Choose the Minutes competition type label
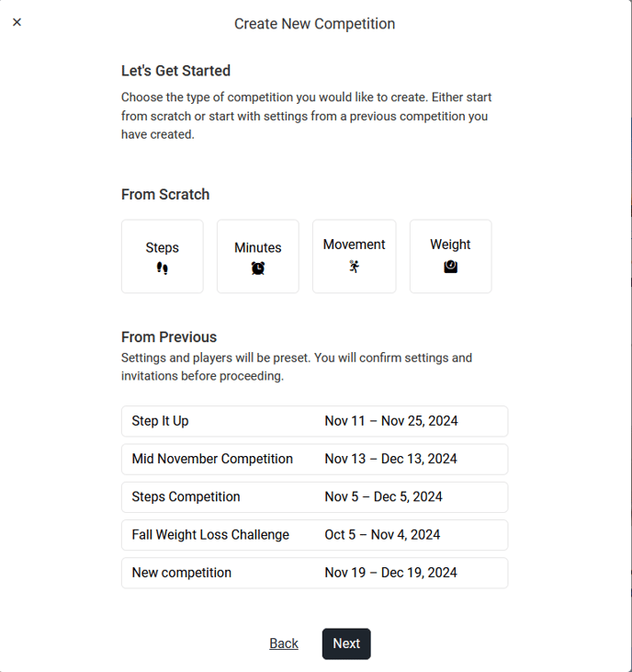The width and height of the screenshot is (632, 672). tap(258, 247)
